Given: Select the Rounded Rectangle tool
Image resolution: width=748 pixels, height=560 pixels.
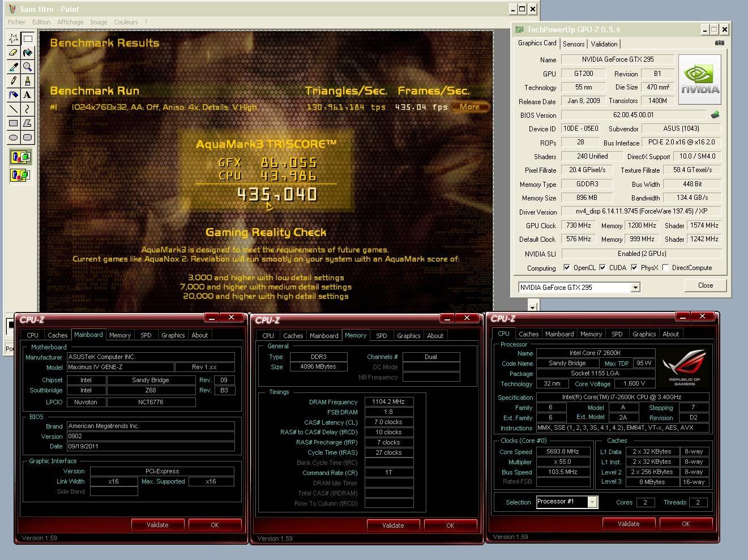Looking at the screenshot, I should tap(28, 138).
